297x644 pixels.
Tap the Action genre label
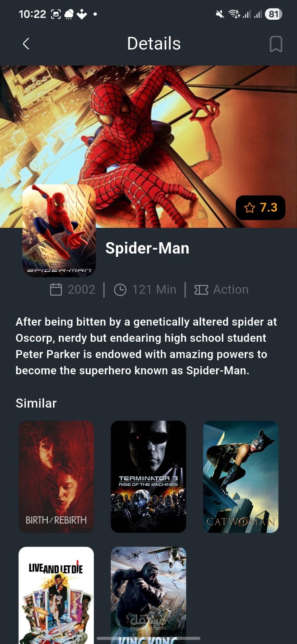(231, 289)
